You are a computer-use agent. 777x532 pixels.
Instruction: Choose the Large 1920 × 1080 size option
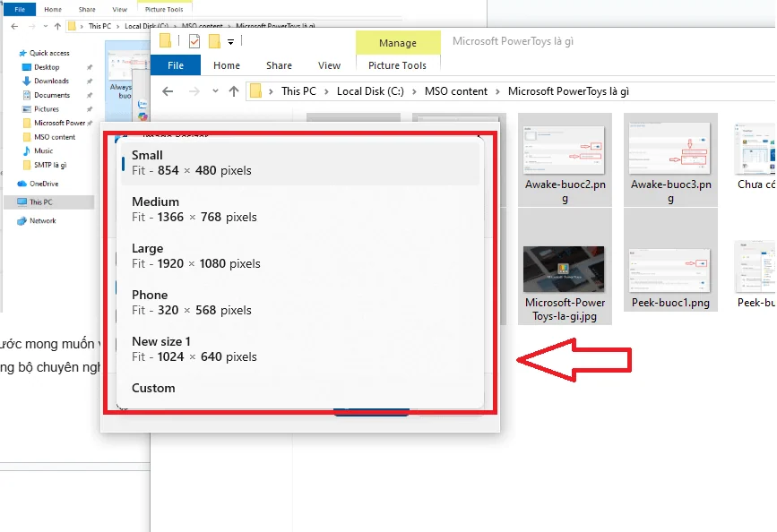coord(300,256)
